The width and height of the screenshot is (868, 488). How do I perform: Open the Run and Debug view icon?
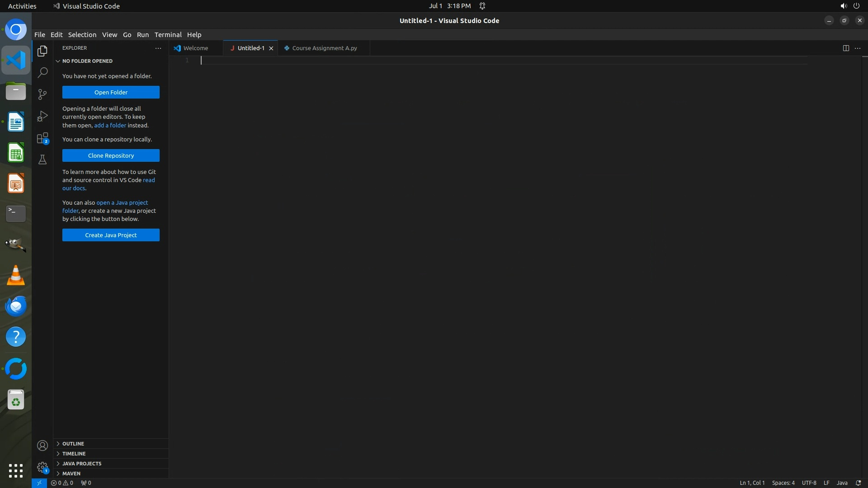42,116
